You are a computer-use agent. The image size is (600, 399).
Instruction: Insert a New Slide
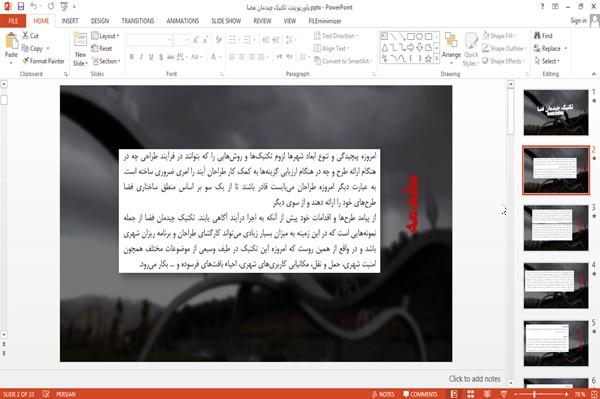80,50
